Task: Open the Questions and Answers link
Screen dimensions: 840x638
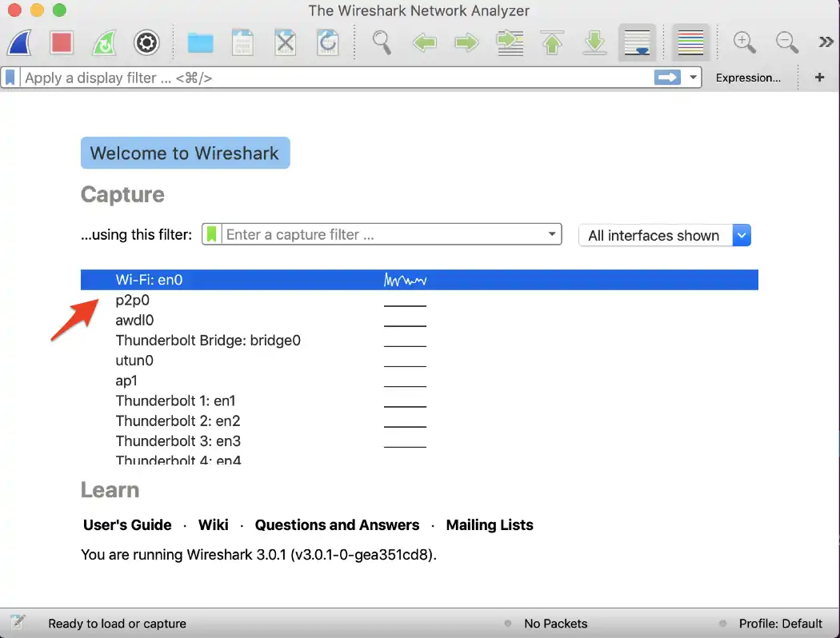Action: (337, 525)
